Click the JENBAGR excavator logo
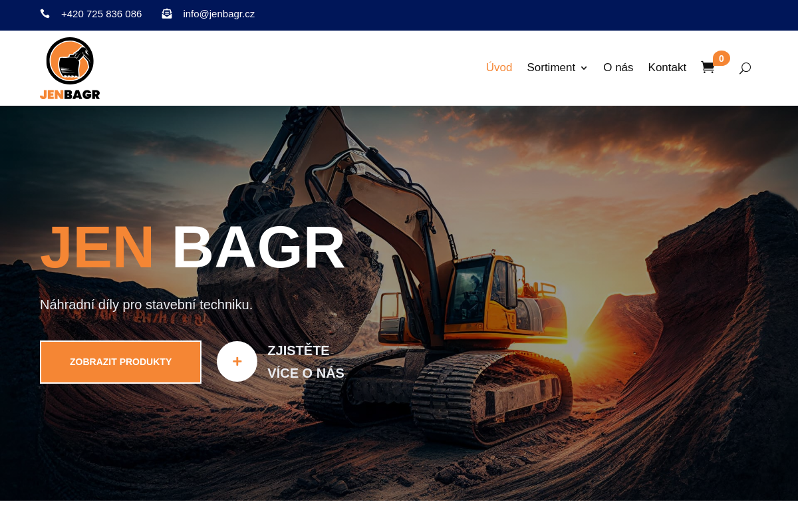The height and width of the screenshot is (532, 798). pos(70,68)
